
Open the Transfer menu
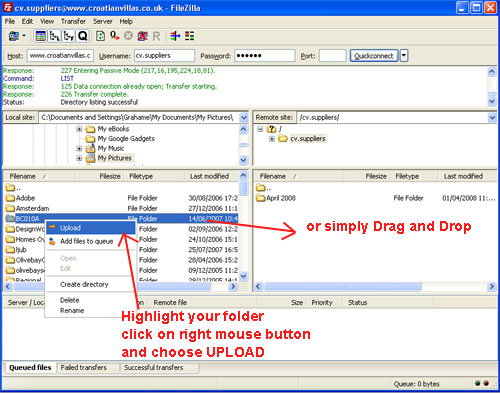coord(73,21)
